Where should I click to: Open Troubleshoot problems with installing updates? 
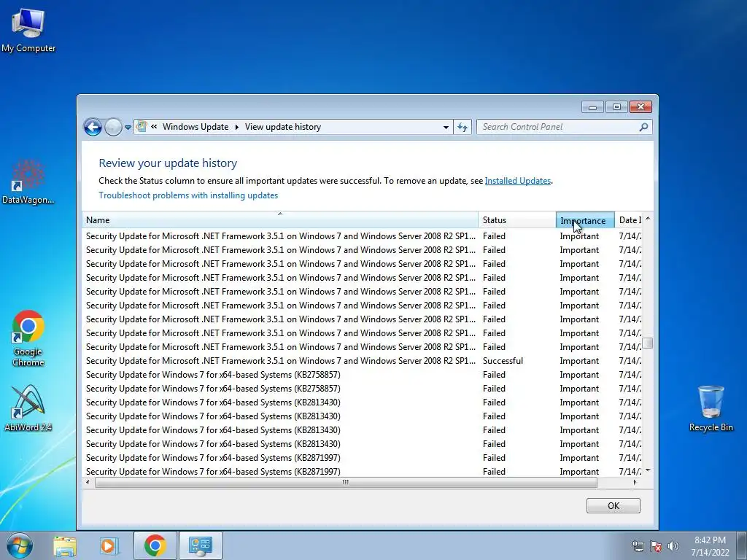pyautogui.click(x=188, y=195)
